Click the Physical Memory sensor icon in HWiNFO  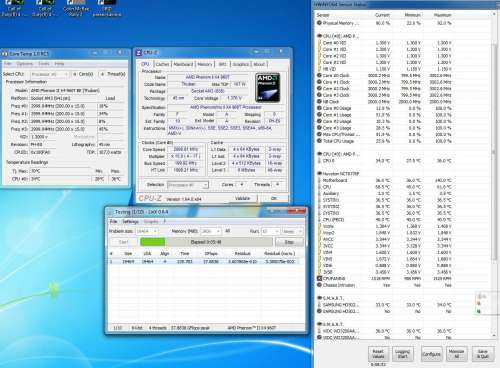(319, 23)
